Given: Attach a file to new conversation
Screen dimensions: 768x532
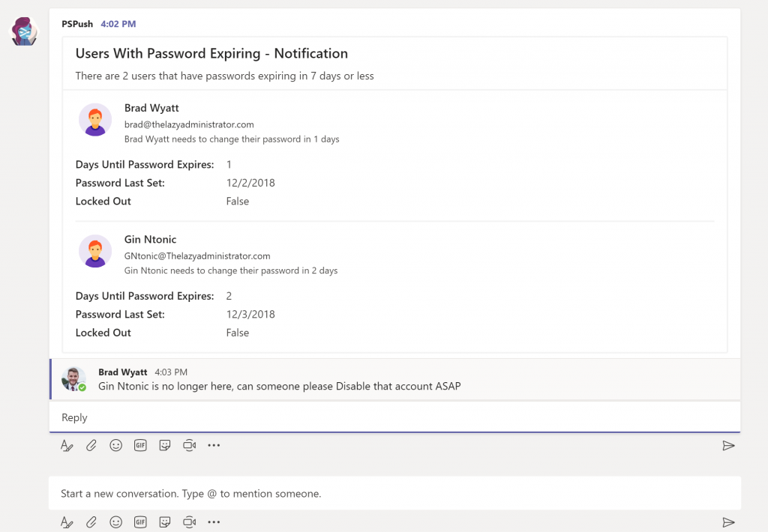Looking at the screenshot, I should pos(91,522).
